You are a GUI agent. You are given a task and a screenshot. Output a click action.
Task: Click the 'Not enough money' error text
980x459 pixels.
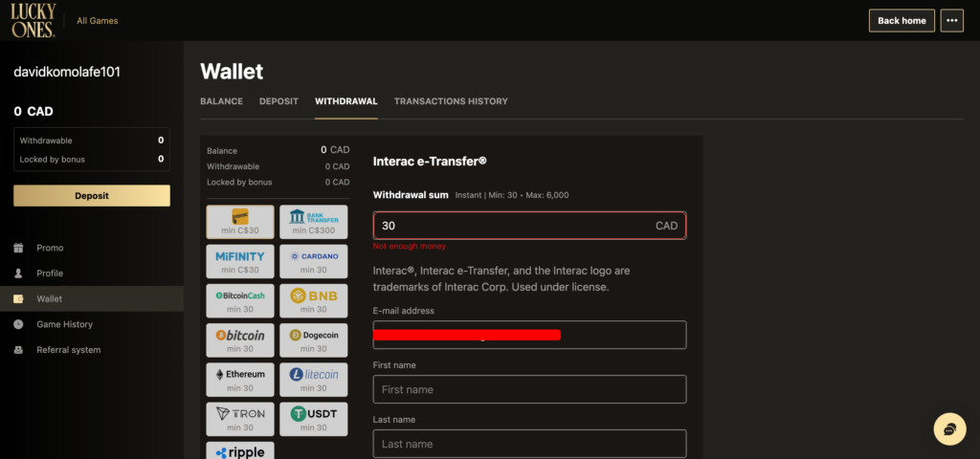point(410,246)
